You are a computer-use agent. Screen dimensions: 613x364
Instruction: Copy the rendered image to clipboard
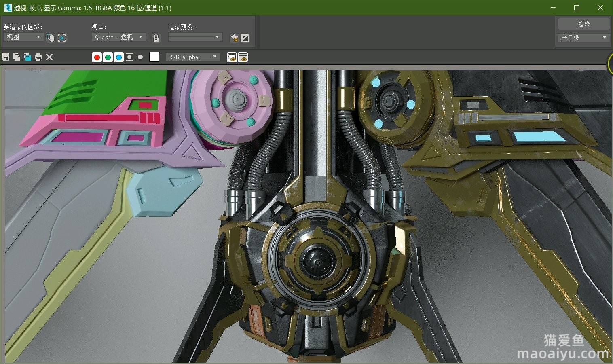tap(17, 57)
